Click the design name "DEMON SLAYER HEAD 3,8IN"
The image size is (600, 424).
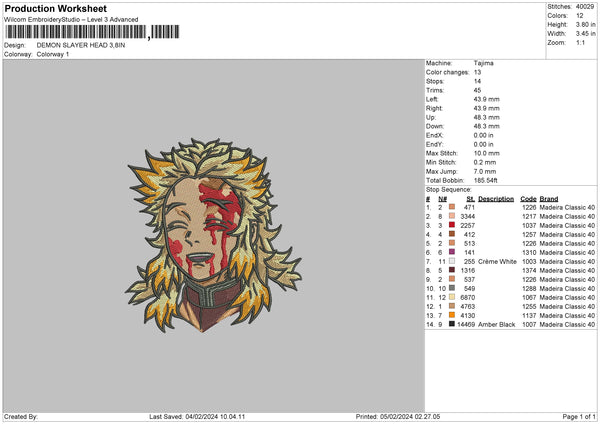[81, 45]
